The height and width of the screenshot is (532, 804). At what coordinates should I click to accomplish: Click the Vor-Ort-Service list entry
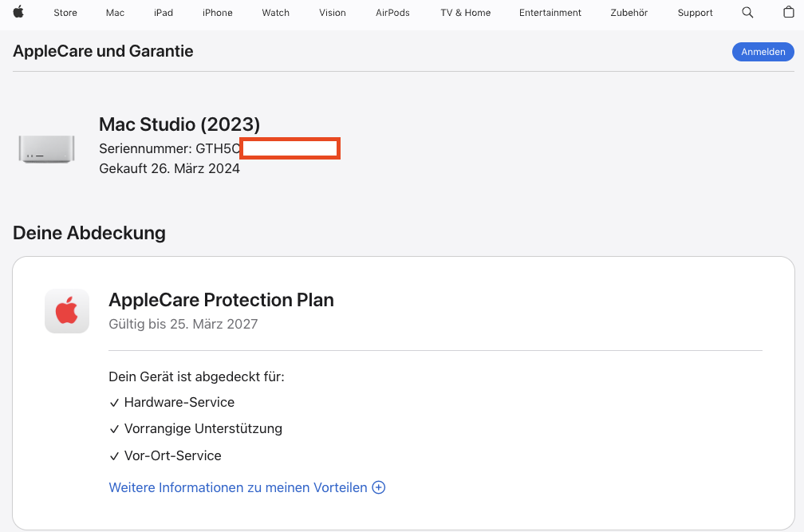(166, 455)
